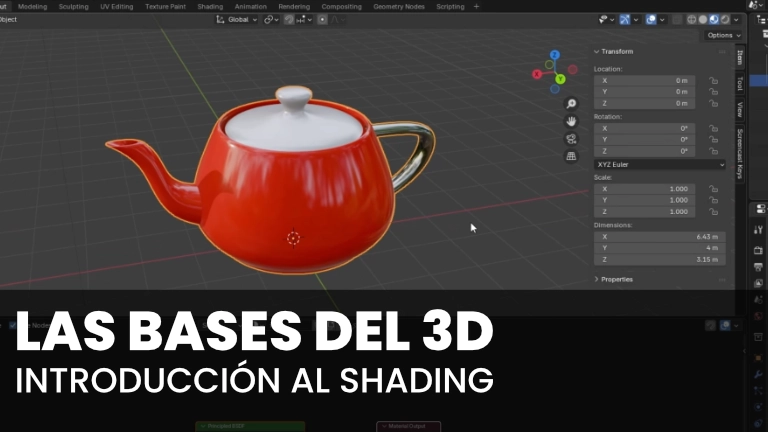Click the red X axis gizmo ball
The height and width of the screenshot is (432, 768).
537,74
